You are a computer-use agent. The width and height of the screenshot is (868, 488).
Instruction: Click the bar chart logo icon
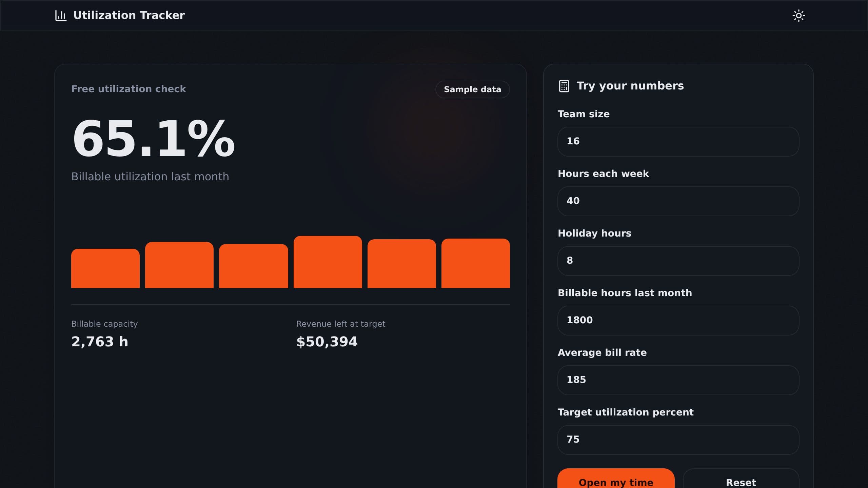61,16
